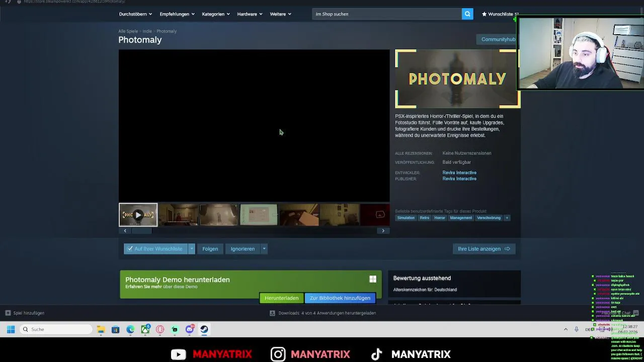This screenshot has height=362, width=644.
Task: Go to Indie breadcrumb
Action: 147,31
